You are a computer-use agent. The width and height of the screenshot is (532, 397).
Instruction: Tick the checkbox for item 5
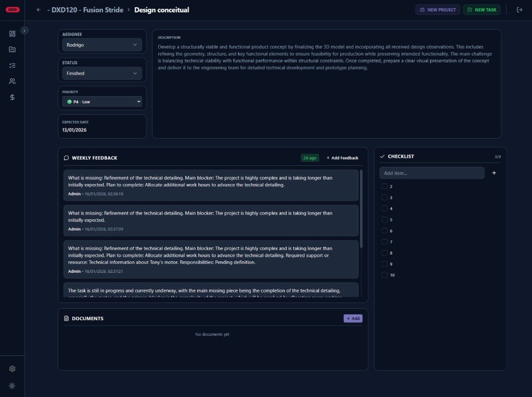tap(384, 220)
